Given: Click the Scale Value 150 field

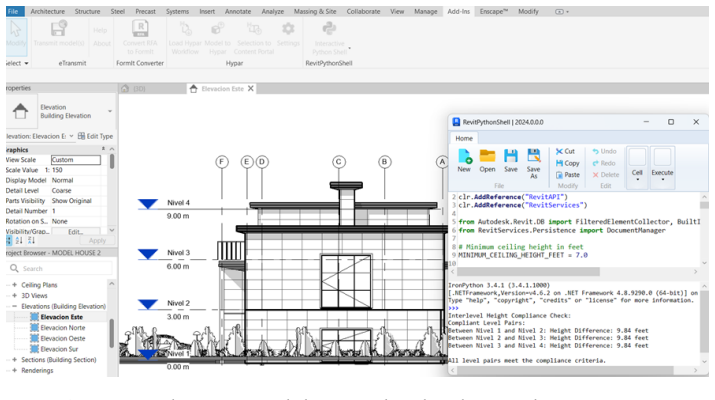Looking at the screenshot, I should pos(76,170).
